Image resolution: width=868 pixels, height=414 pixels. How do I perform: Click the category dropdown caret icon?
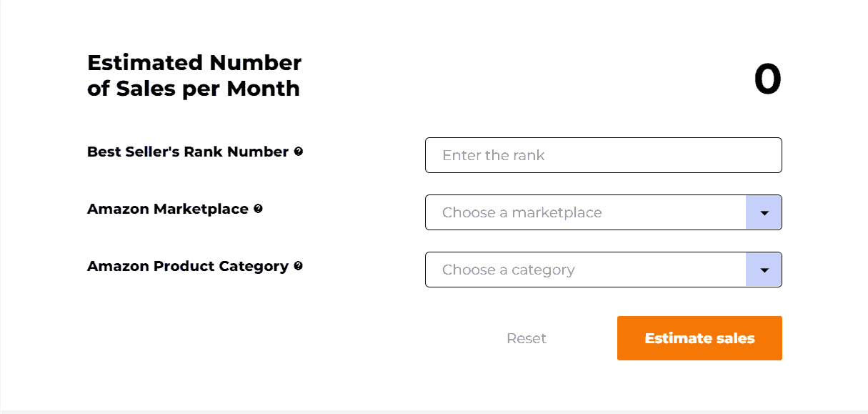[x=764, y=270]
